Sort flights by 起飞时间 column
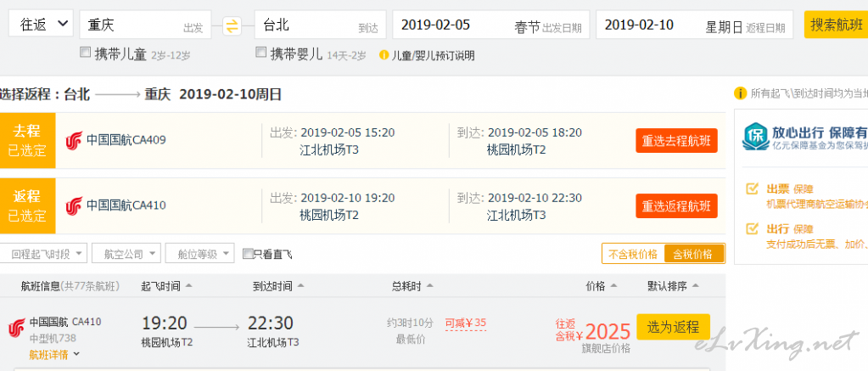 [x=166, y=286]
